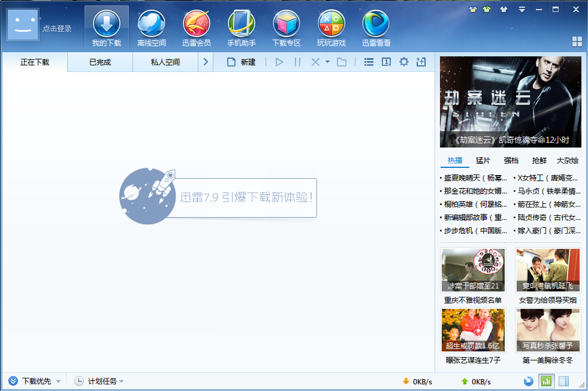Select the 猛片 tab in sidebar
588x391 pixels.
(483, 160)
